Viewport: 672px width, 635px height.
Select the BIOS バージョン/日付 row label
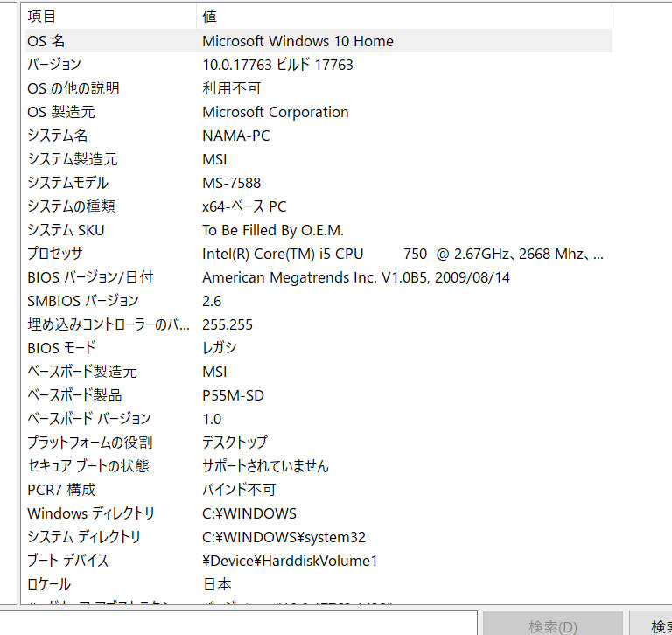[90, 277]
